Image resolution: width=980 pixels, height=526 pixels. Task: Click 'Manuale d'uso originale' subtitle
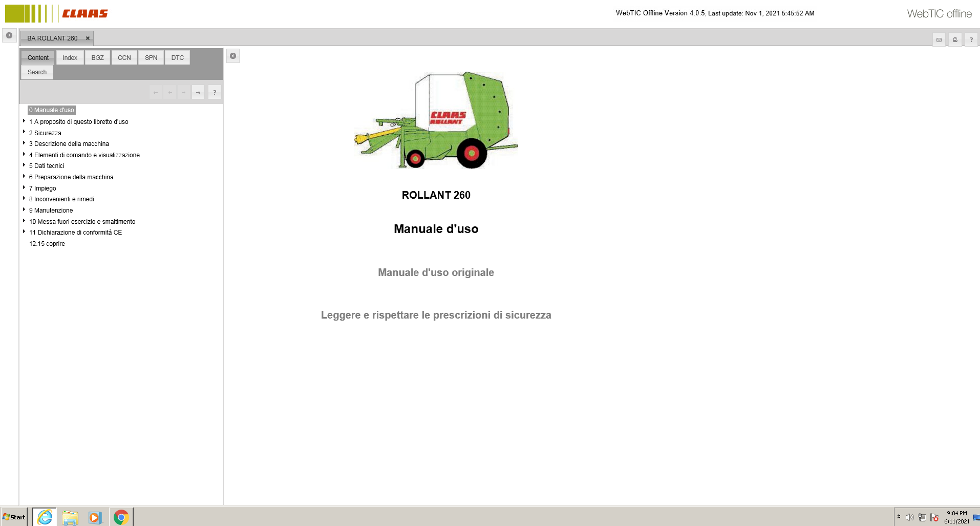click(x=436, y=272)
